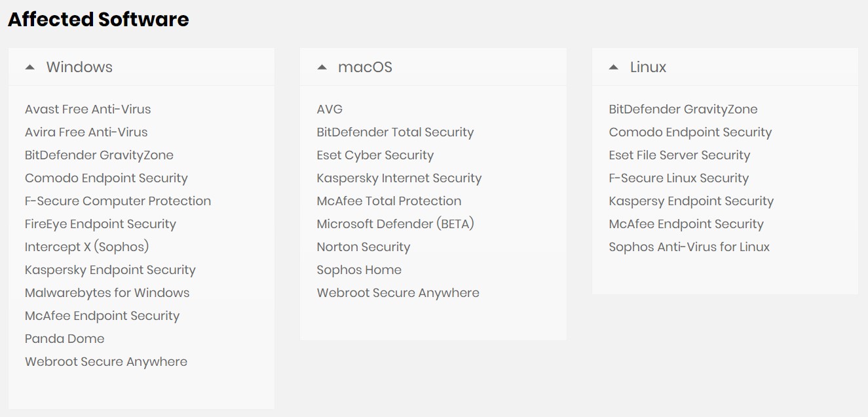
Task: Select Malwarebytes for Windows
Action: pos(107,293)
